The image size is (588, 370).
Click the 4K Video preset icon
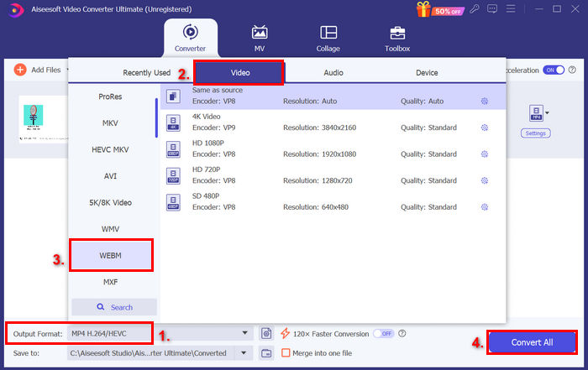point(173,122)
